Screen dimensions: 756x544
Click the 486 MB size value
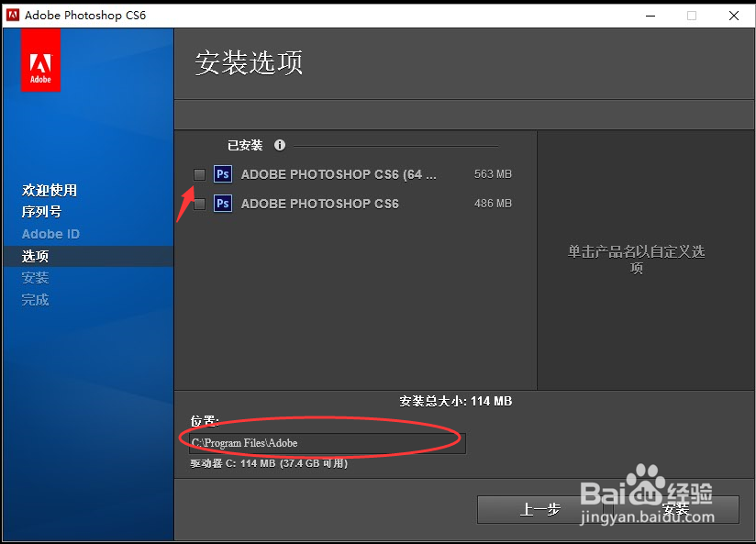tap(493, 204)
